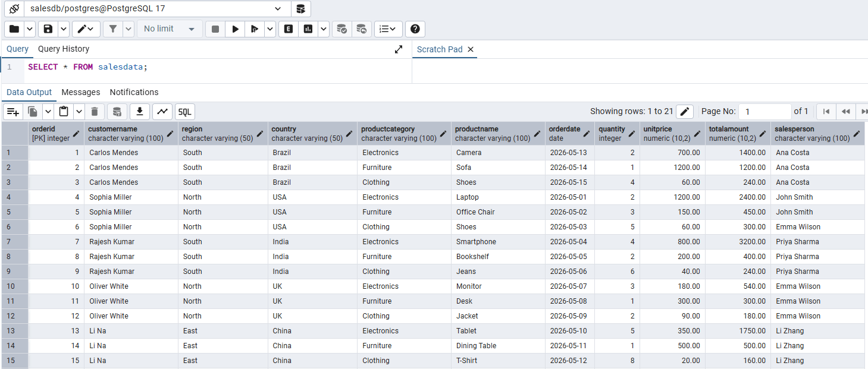Expand the Paste options dropdown arrow
This screenshot has width=868, height=369.
(79, 111)
